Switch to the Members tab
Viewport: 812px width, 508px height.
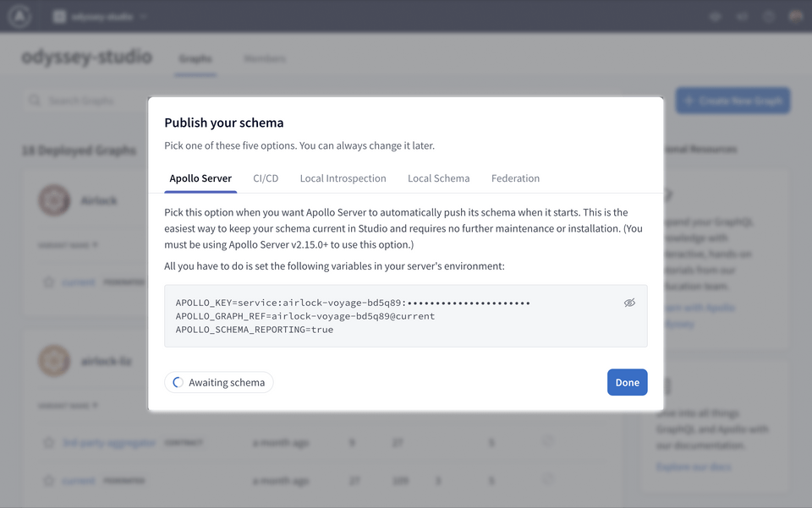coord(265,59)
